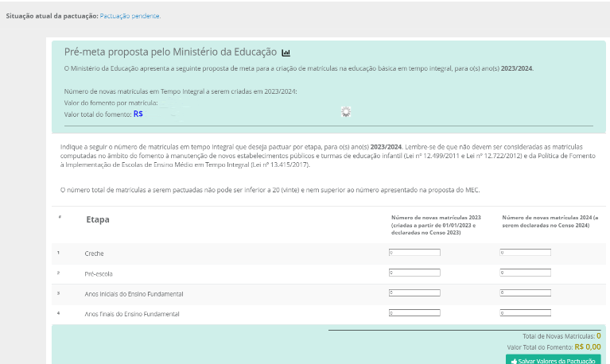Click Anos finais 2024 matrículas input

pyautogui.click(x=525, y=313)
